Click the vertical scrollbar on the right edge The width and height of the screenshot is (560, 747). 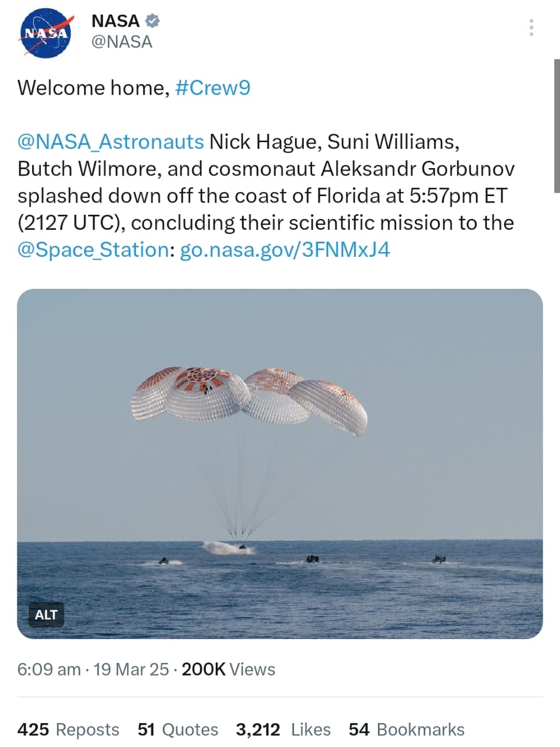pos(556,125)
